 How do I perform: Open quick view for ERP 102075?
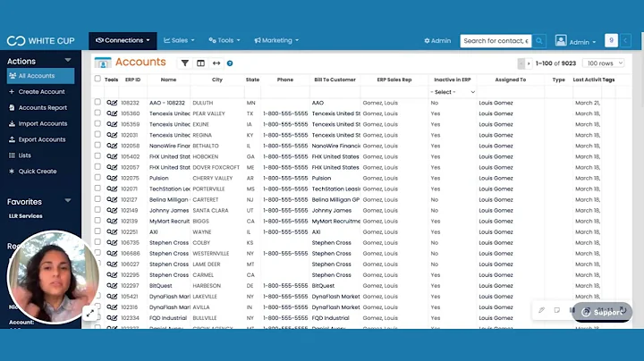109,178
